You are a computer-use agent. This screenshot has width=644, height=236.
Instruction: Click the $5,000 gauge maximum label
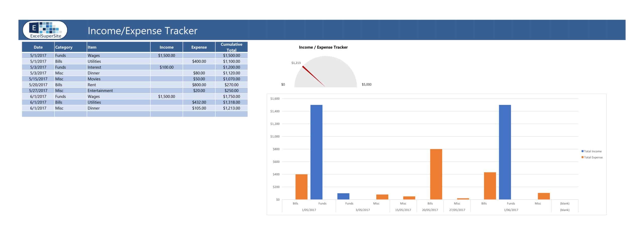pyautogui.click(x=367, y=84)
